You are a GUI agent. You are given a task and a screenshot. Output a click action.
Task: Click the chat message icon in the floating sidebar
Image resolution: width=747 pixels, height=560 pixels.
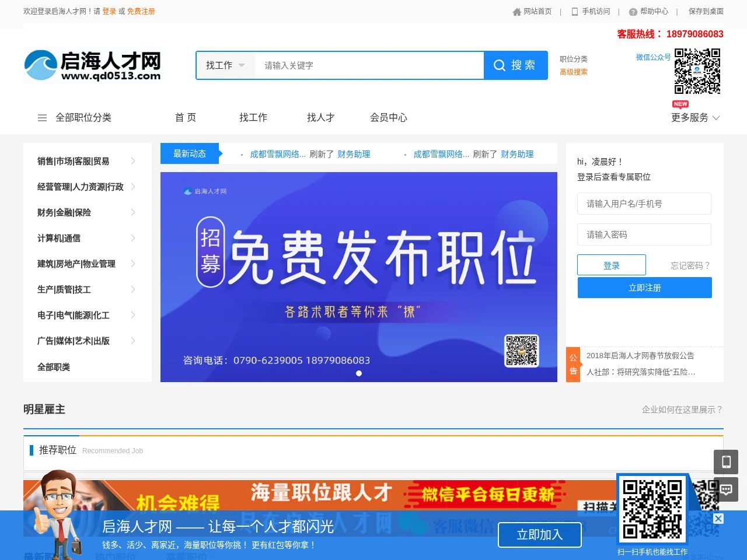coord(726,489)
